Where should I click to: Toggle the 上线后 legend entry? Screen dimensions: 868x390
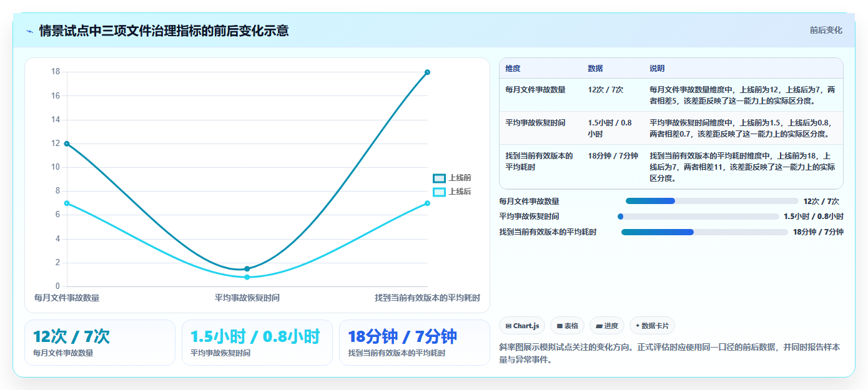click(x=452, y=192)
